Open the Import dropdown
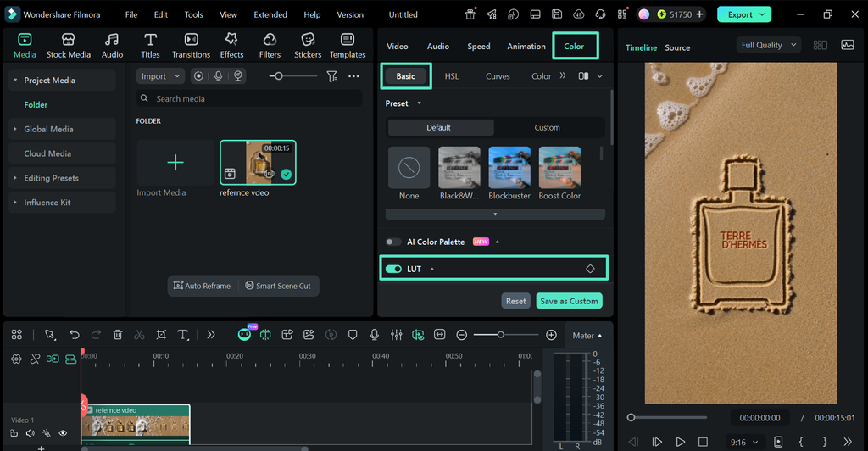This screenshot has width=868, height=451. (160, 76)
